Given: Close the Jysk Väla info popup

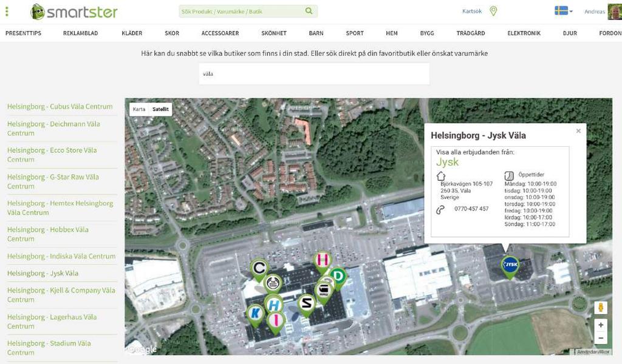Looking at the screenshot, I should [578, 130].
